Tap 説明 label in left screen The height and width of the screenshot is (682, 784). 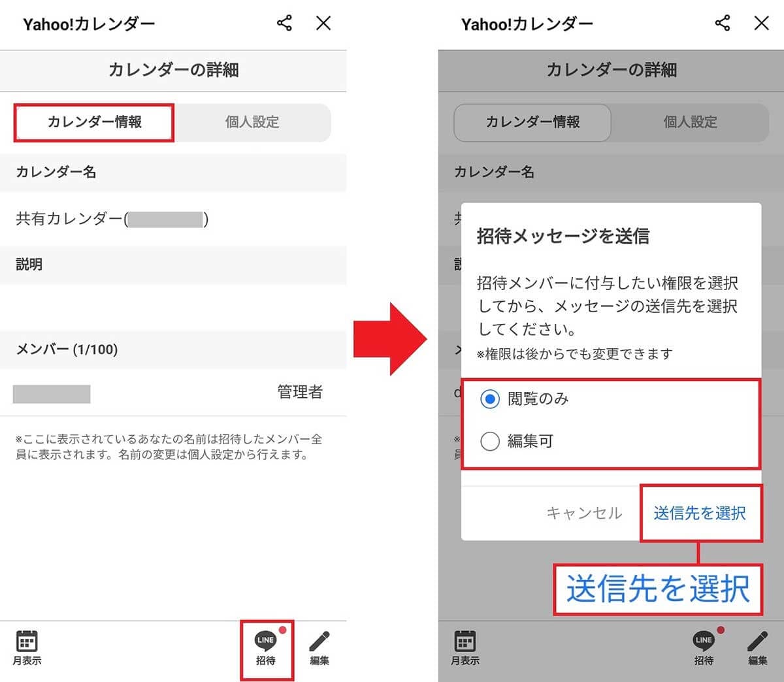click(29, 264)
